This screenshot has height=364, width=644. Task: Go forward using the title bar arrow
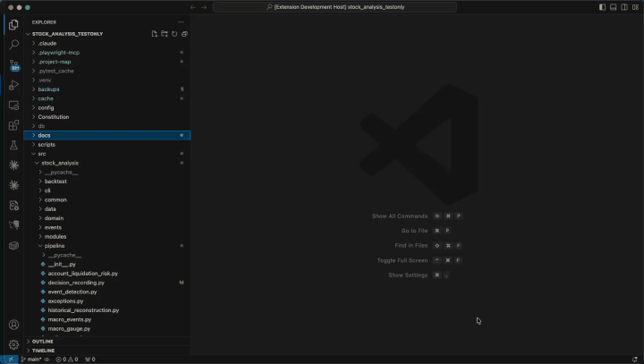coord(204,7)
